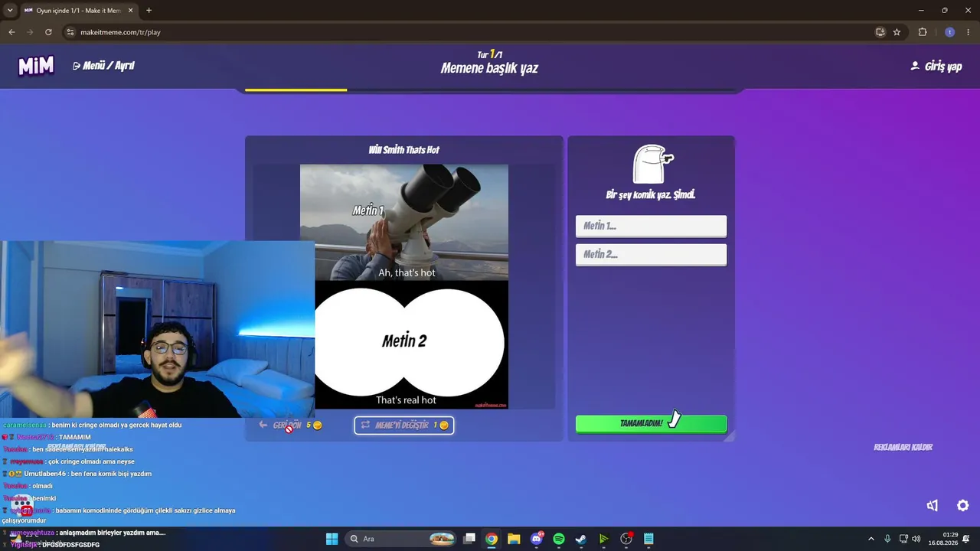Open the browser extensions menu

[x=923, y=32]
